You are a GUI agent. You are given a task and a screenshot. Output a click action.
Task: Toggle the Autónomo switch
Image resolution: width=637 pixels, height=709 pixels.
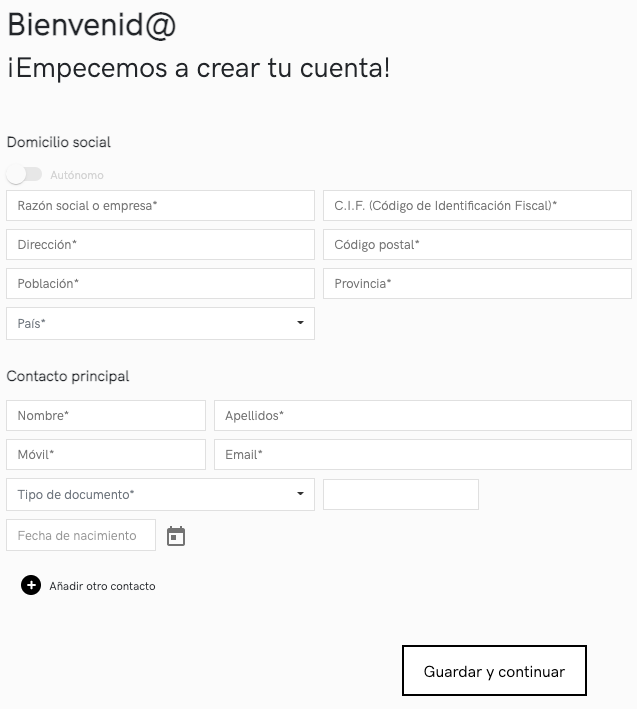(24, 175)
